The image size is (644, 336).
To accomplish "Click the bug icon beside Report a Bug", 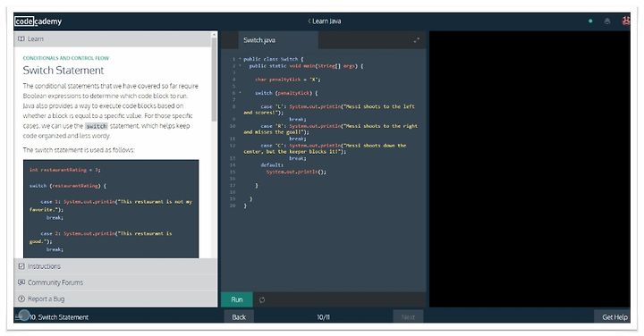I will coord(21,298).
